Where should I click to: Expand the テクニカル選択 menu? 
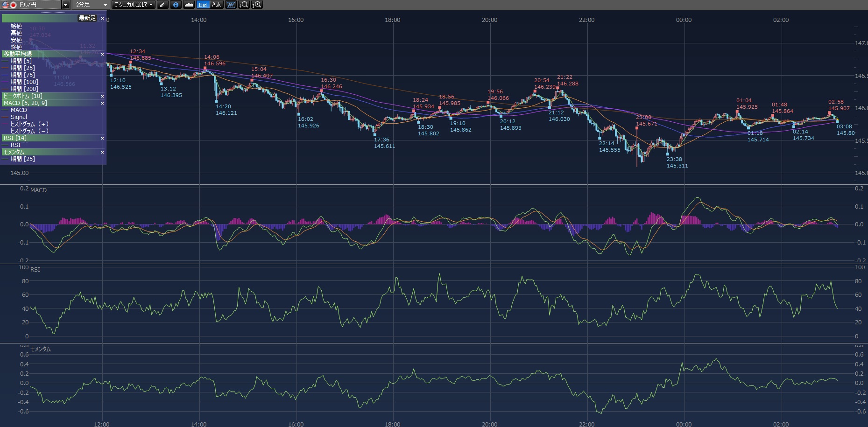coord(134,5)
